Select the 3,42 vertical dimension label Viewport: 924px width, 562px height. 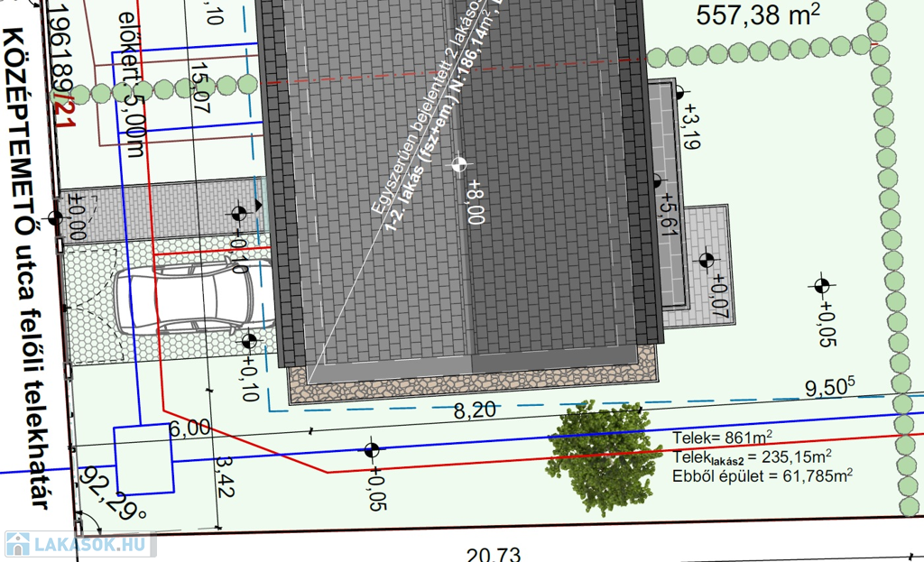point(225,478)
